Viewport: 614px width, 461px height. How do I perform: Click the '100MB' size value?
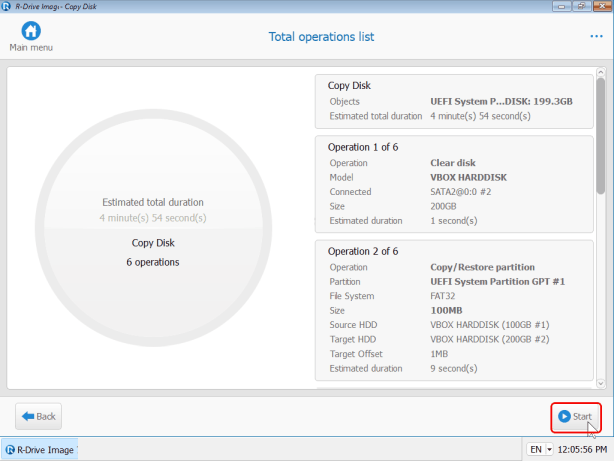(x=446, y=311)
